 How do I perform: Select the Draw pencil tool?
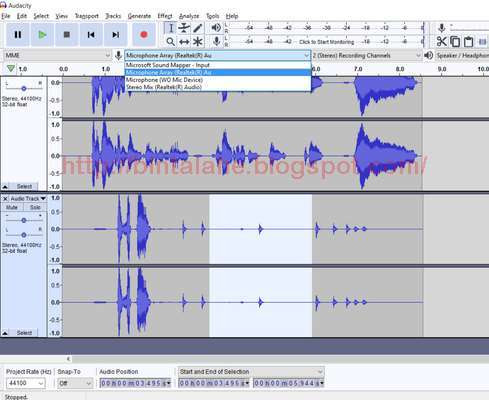click(x=198, y=28)
